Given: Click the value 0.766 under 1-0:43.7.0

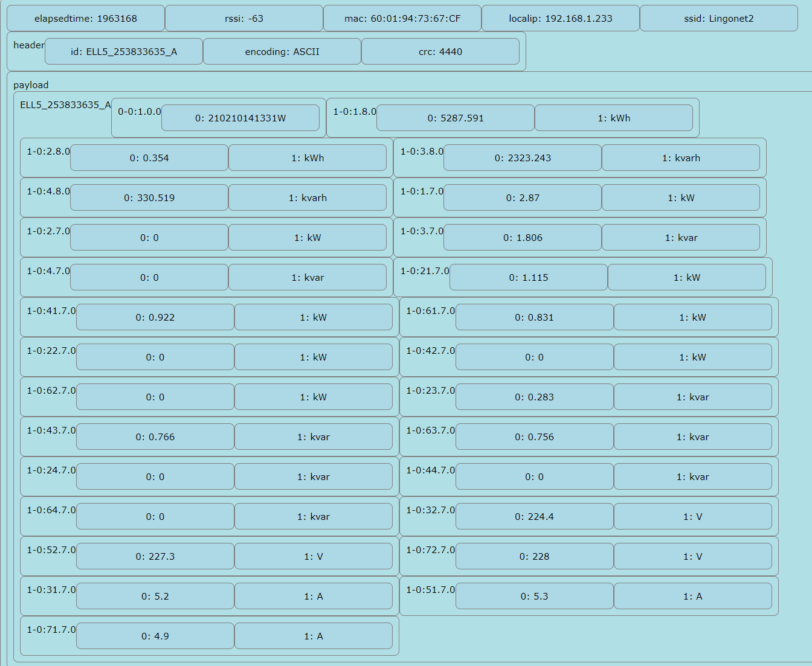Looking at the screenshot, I should (155, 437).
